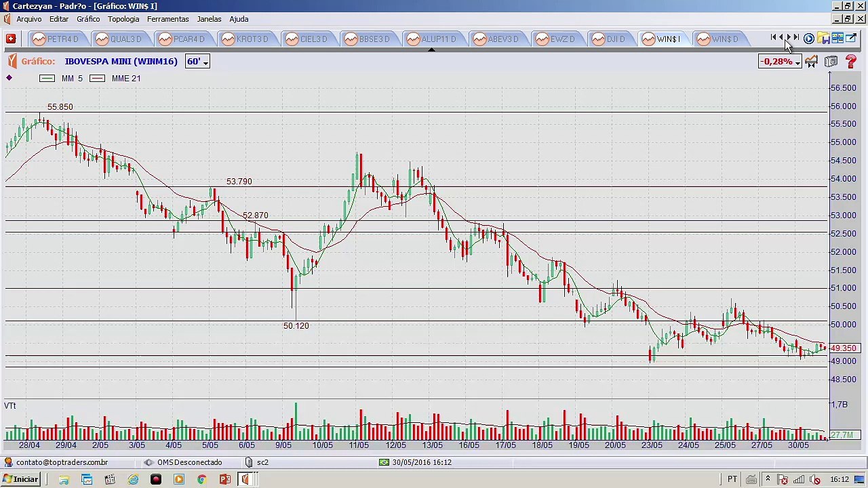Image resolution: width=868 pixels, height=488 pixels.
Task: Click the purple diamond marker near the legend
Action: click(x=9, y=78)
